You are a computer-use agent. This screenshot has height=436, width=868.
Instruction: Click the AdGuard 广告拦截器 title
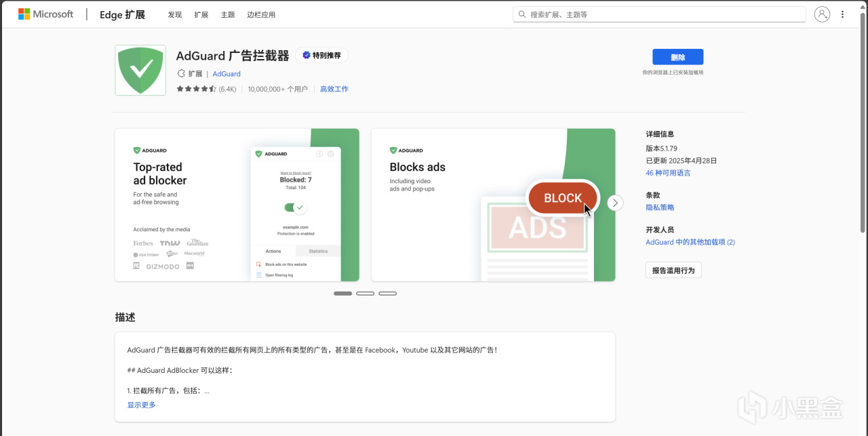pos(233,56)
